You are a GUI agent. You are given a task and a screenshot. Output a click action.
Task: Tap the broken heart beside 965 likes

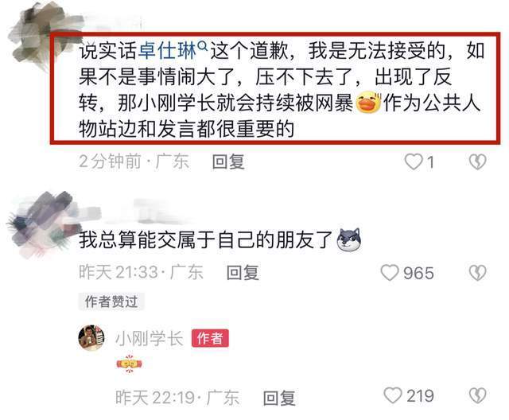(x=477, y=273)
